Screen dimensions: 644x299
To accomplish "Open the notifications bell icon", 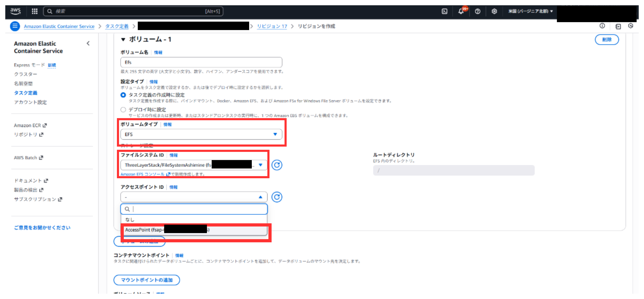I will (461, 11).
